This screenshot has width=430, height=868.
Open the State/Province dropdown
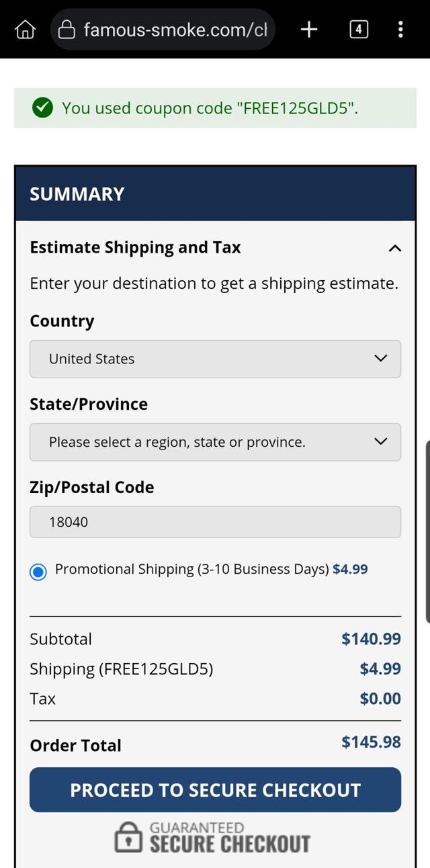click(215, 442)
